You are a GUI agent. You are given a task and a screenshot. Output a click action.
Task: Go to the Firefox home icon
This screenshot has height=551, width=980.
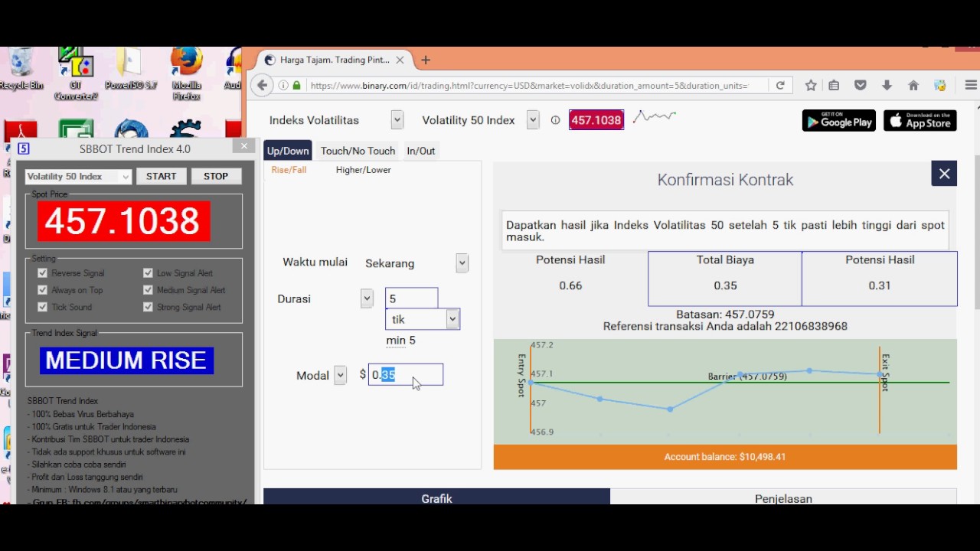click(913, 86)
